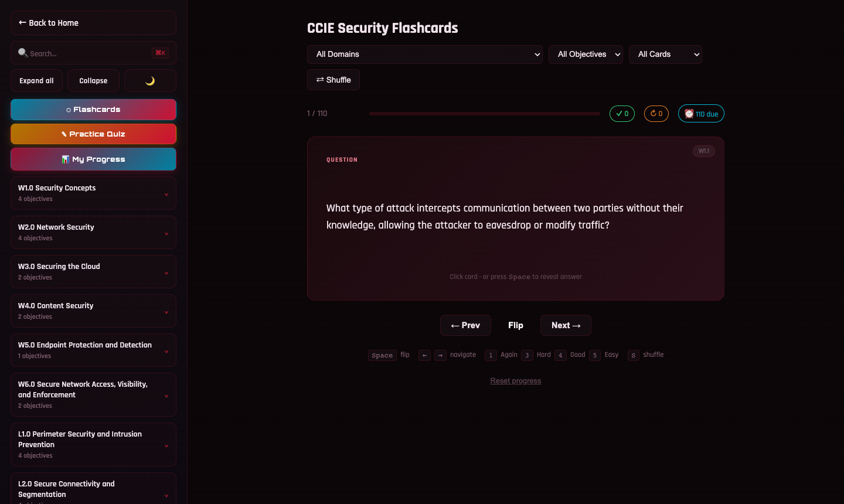Viewport: 844px width, 504px height.
Task: Open the All Domains dropdown
Action: click(x=425, y=54)
